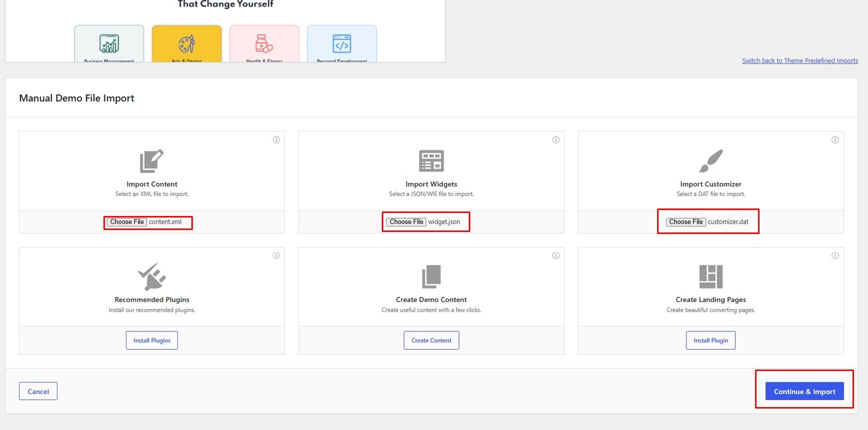
Task: Click the Create Demo Content title text
Action: [431, 300]
